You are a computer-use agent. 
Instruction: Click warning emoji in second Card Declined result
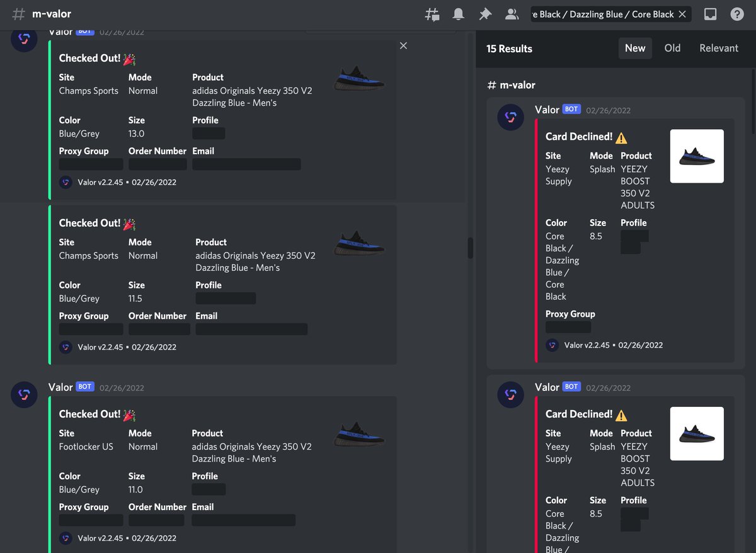pos(621,416)
